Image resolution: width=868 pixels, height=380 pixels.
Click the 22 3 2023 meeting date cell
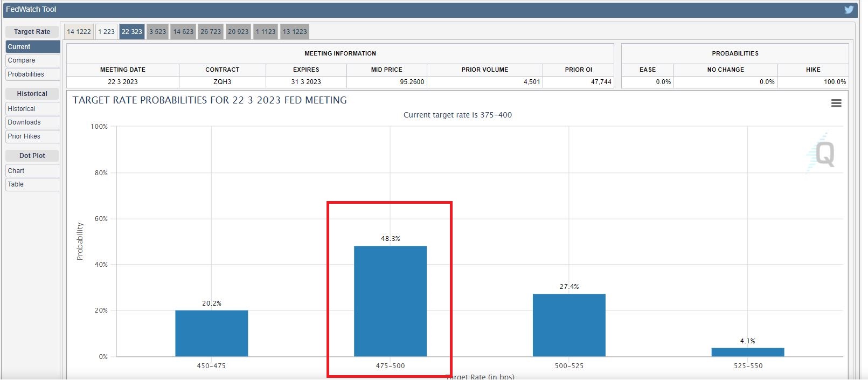(123, 82)
